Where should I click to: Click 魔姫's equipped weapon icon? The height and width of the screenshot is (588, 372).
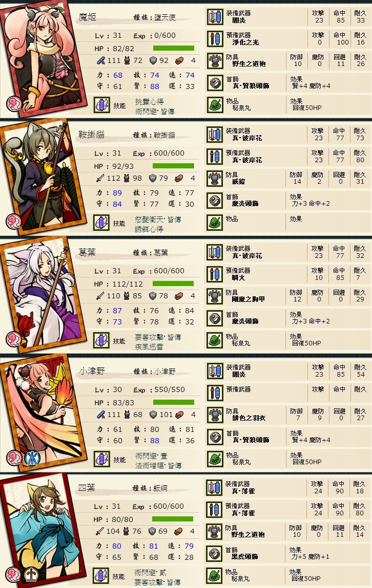[x=215, y=17]
